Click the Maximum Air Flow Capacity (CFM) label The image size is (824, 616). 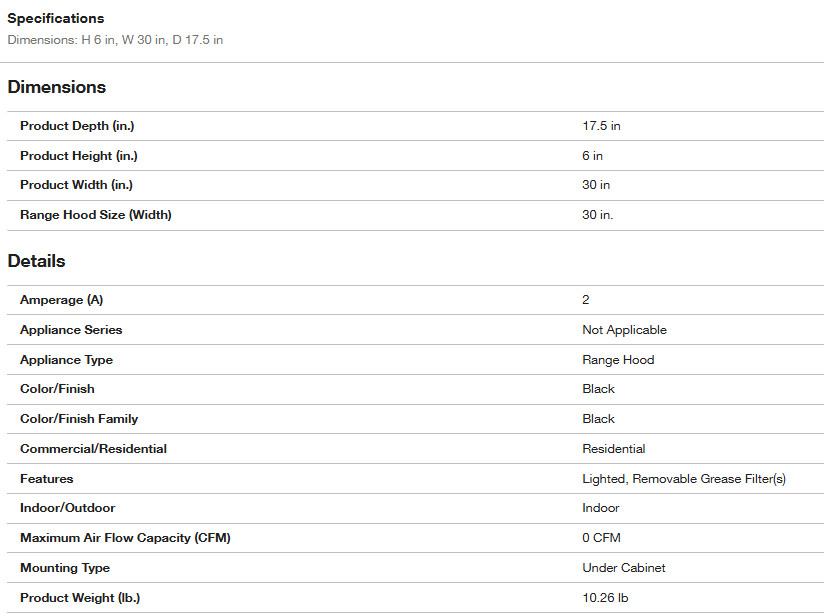[125, 538]
